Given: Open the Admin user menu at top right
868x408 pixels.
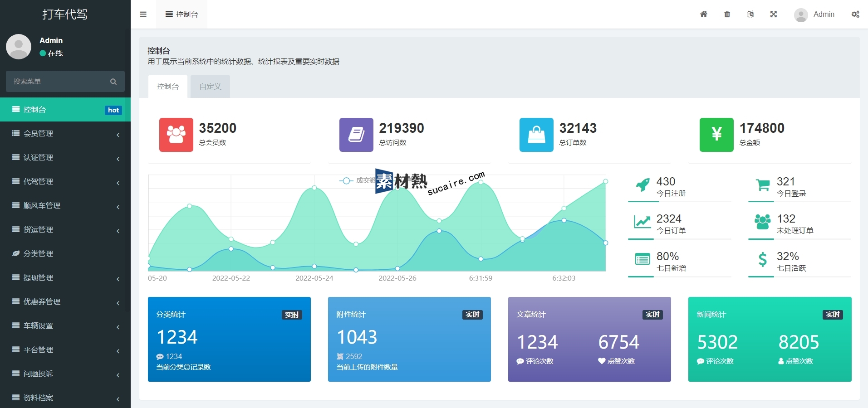Looking at the screenshot, I should (x=815, y=15).
